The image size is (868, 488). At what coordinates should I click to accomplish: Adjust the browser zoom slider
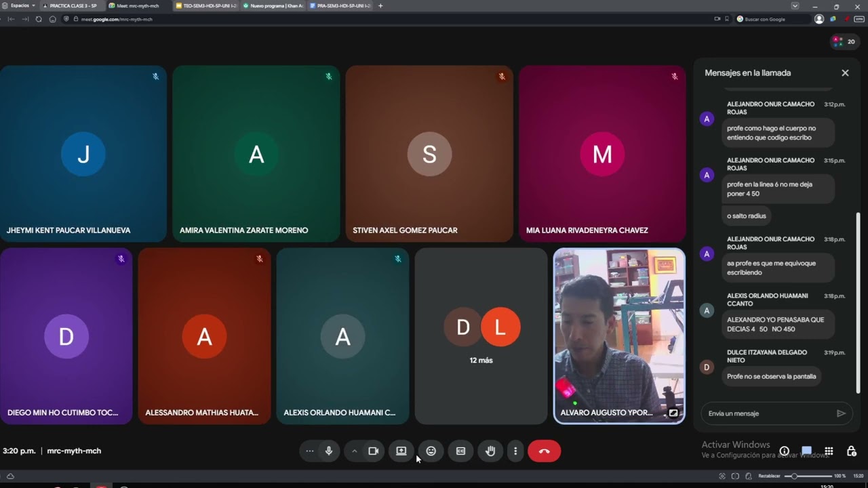807,476
